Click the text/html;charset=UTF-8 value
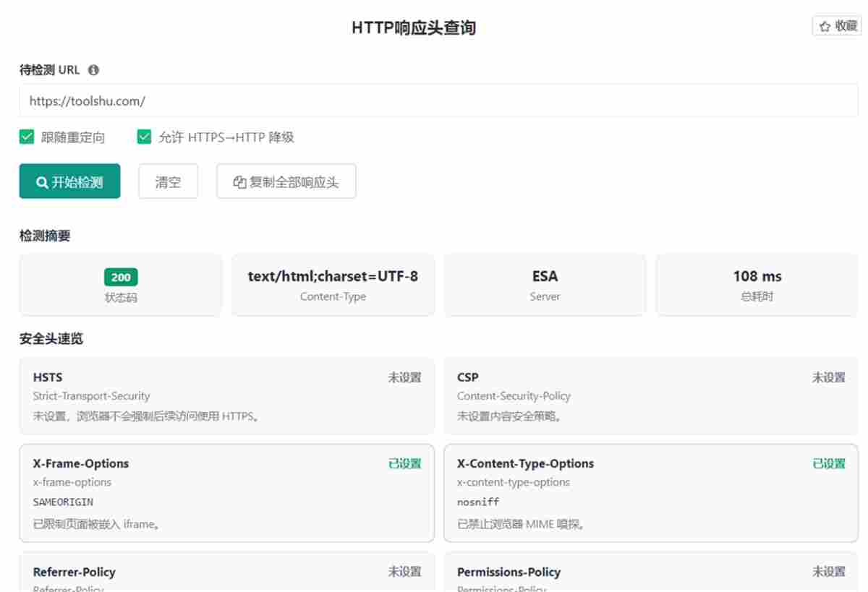Viewport: 868px width, 592px height. 333,276
